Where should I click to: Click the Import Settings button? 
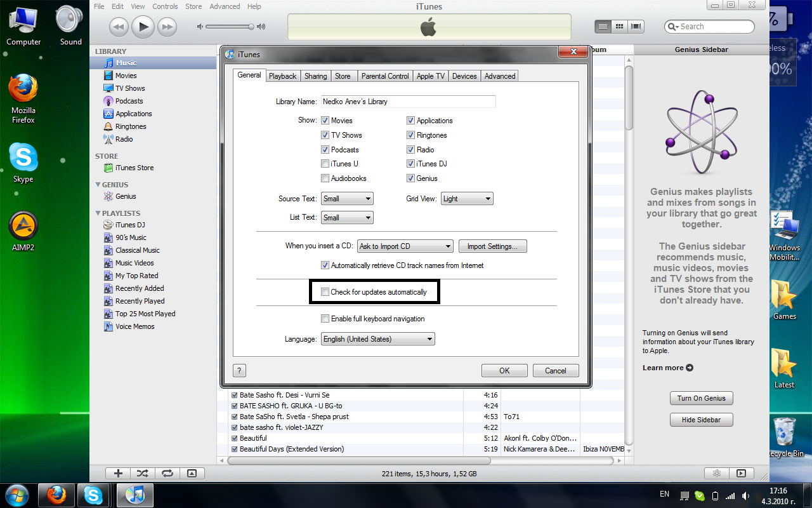(493, 246)
